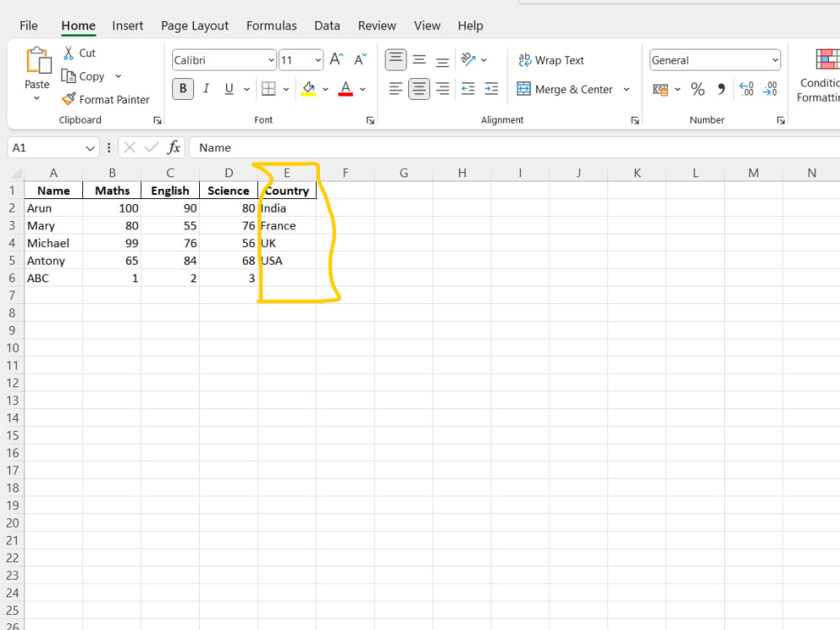Click the fill color paint bucket

(x=308, y=88)
